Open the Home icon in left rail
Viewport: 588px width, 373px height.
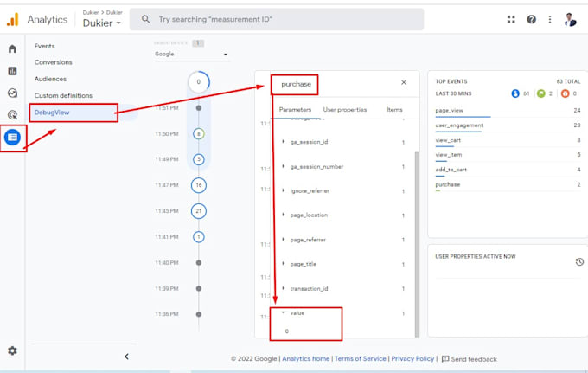click(x=12, y=48)
